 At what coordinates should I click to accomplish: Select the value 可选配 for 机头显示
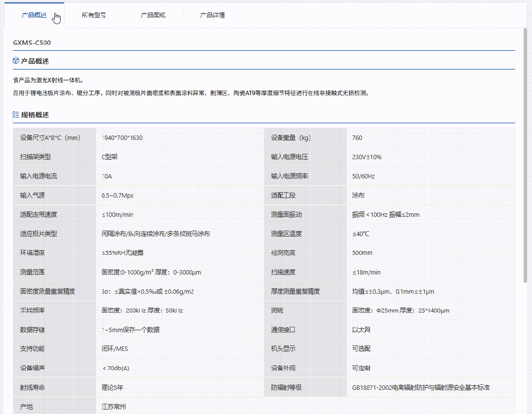362,349
